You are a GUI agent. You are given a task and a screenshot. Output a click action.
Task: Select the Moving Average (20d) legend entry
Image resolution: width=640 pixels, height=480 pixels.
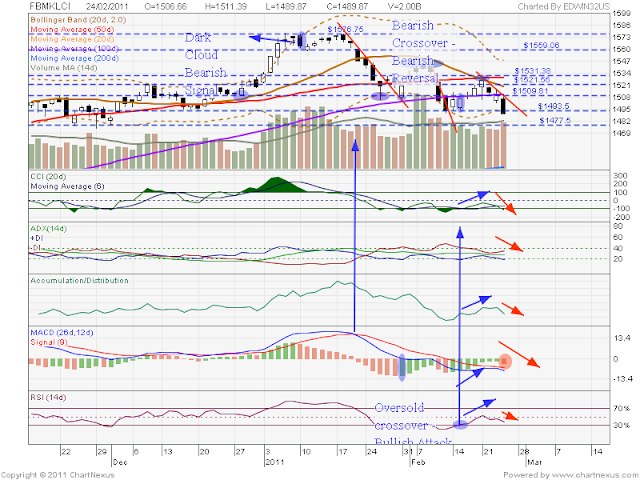(x=72, y=39)
